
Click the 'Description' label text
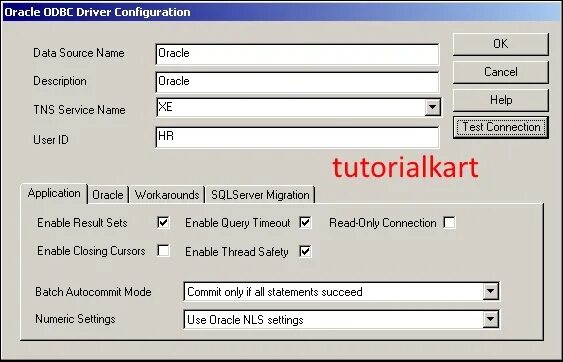[60, 81]
